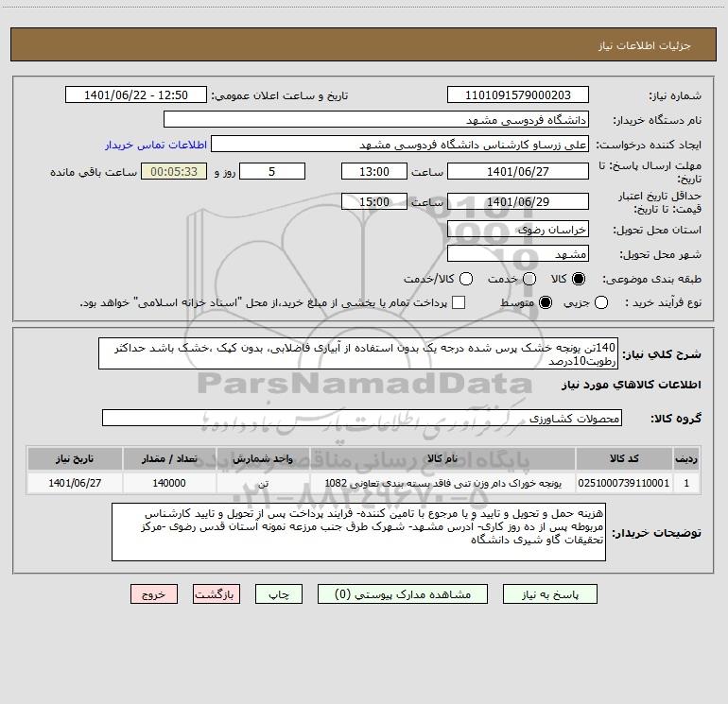The image size is (728, 704).
Task: Click the general description text box 140تن یونجه
Action: [x=358, y=353]
